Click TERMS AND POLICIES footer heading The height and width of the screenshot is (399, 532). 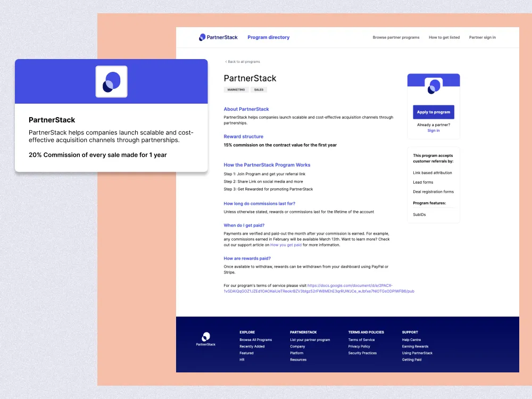coord(366,332)
